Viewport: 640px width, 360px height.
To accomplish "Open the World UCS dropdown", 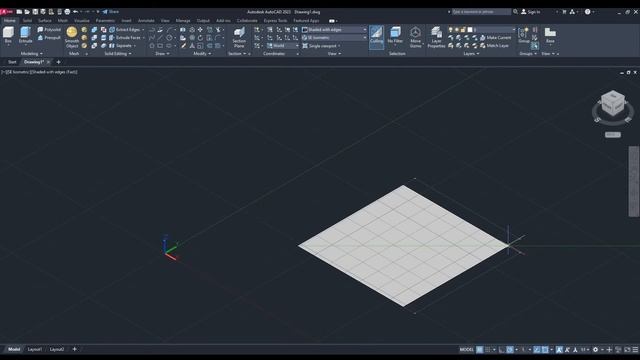I will (x=283, y=46).
